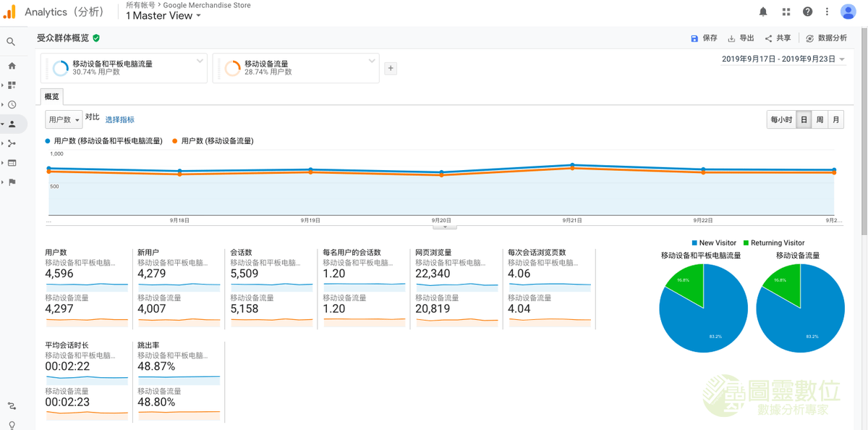Select 概览 tab
This screenshot has width=868, height=430.
click(x=52, y=96)
